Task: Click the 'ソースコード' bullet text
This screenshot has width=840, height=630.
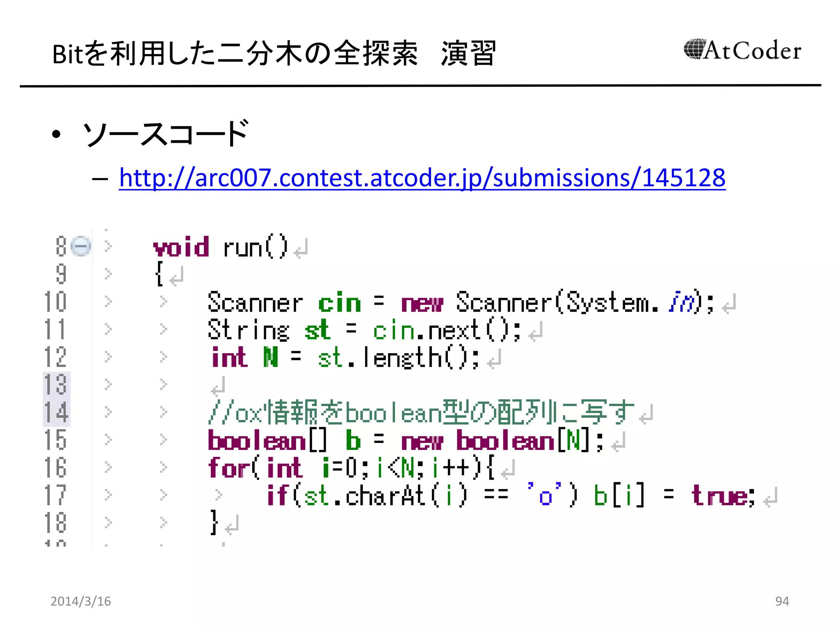Action: pos(165,134)
